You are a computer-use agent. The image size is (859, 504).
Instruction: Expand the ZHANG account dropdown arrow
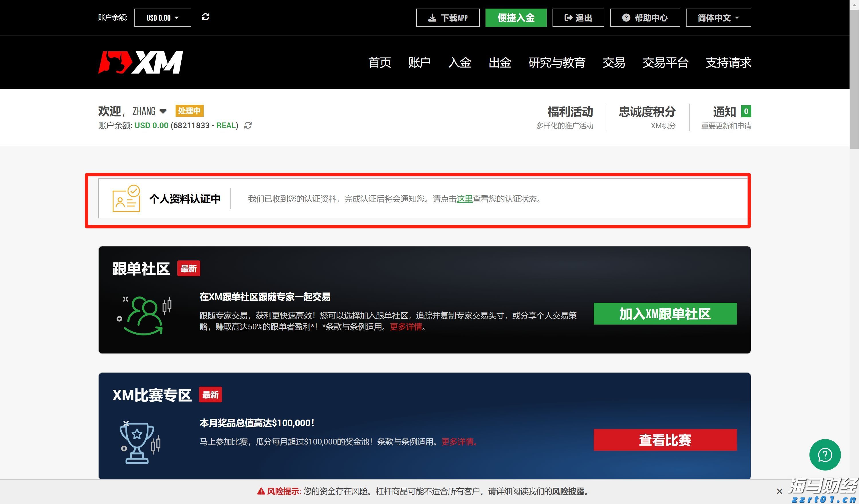click(x=163, y=111)
